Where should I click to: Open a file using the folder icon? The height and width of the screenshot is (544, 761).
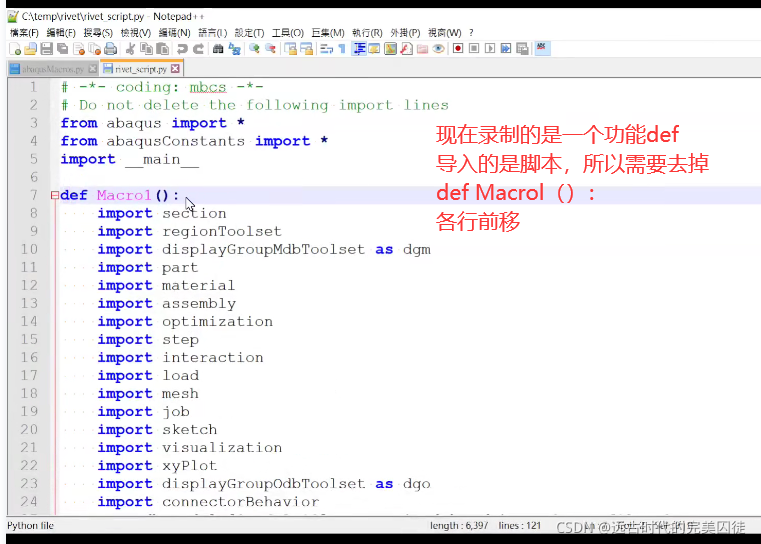(31, 49)
